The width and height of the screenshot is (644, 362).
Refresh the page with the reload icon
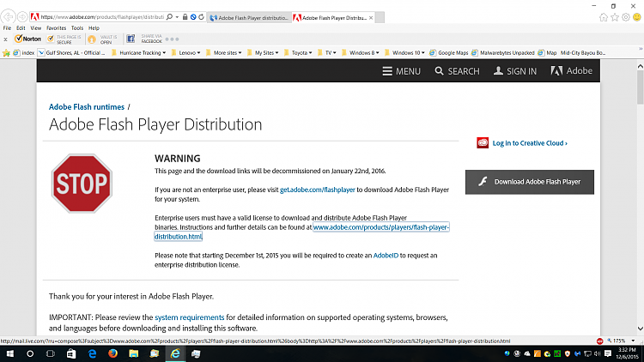[201, 17]
